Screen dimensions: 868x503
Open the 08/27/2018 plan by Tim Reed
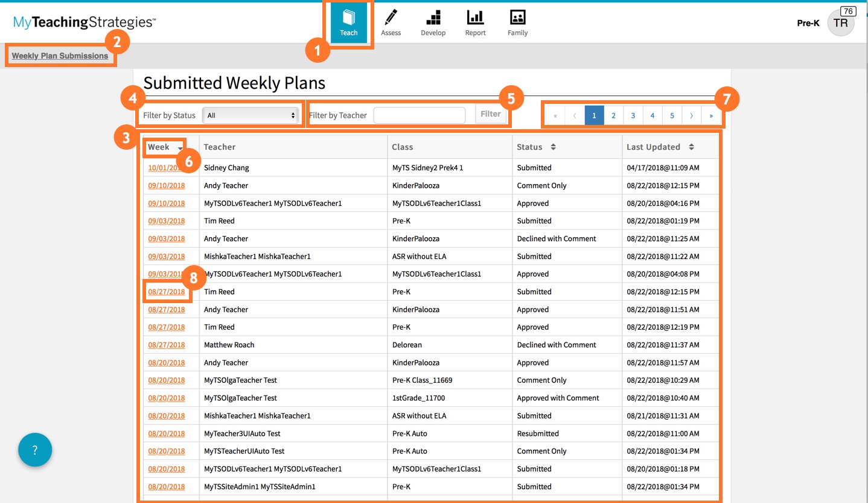(167, 292)
